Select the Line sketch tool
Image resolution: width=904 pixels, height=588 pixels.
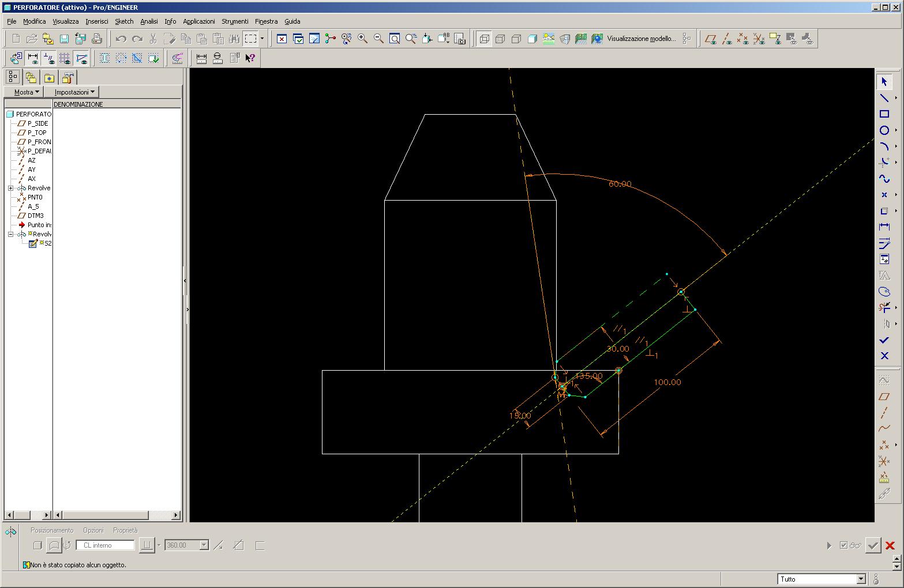click(x=884, y=98)
